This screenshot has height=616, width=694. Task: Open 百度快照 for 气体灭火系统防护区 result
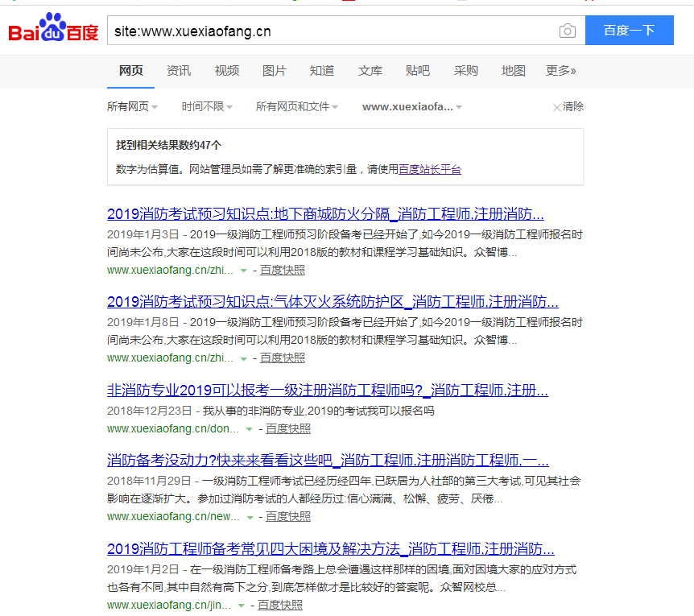[283, 358]
